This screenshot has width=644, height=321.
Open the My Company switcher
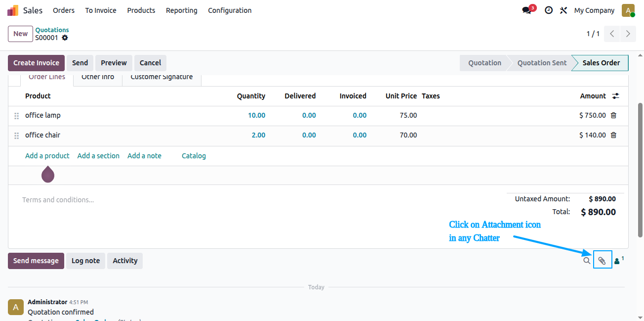594,10
